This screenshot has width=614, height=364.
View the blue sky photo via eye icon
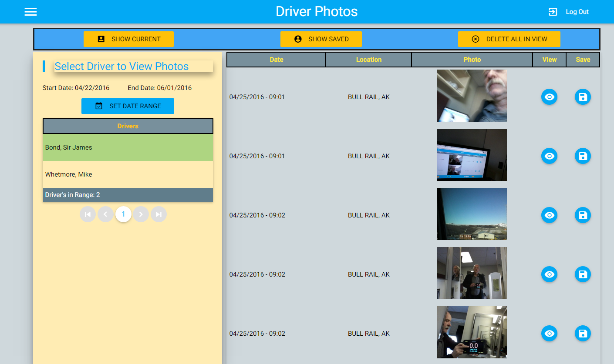click(549, 215)
